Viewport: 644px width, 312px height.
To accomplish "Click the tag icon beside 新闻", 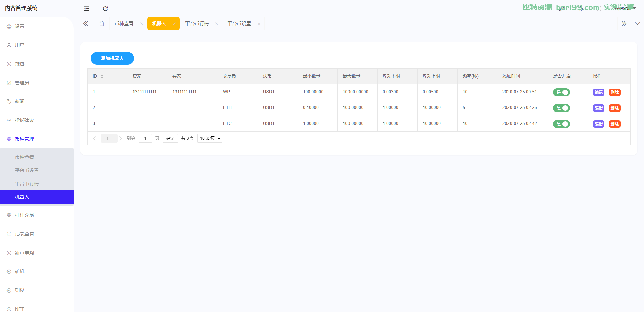I will click(x=9, y=101).
